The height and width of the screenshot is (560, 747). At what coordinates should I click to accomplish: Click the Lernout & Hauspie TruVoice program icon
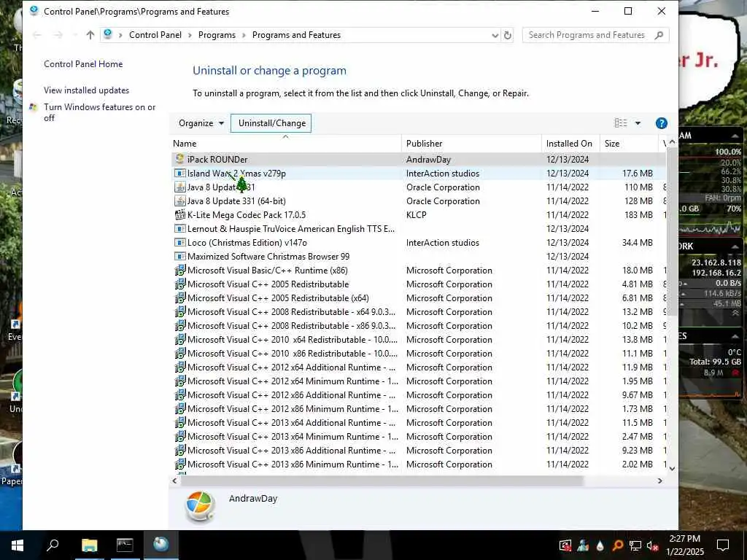pos(179,228)
